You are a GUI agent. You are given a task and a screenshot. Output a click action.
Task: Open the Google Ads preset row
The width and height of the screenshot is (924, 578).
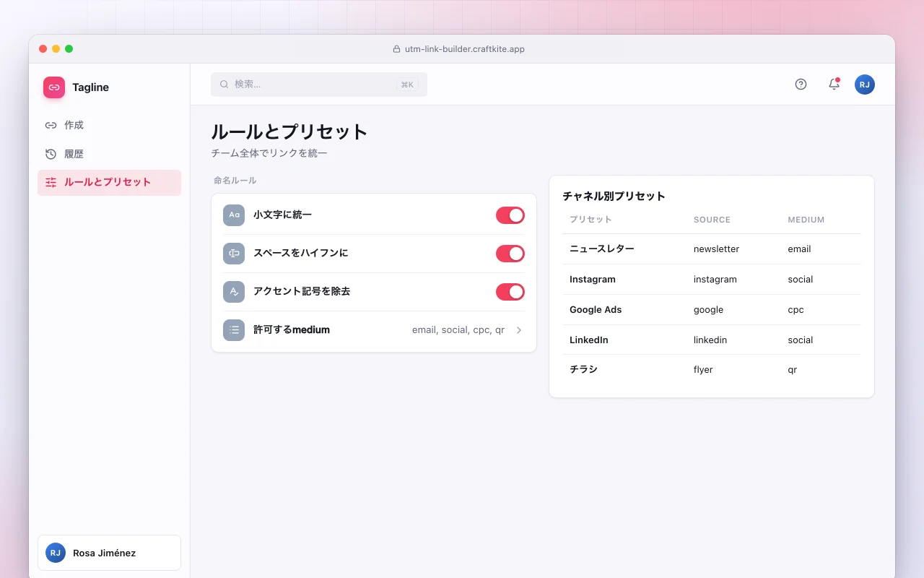pyautogui.click(x=712, y=309)
